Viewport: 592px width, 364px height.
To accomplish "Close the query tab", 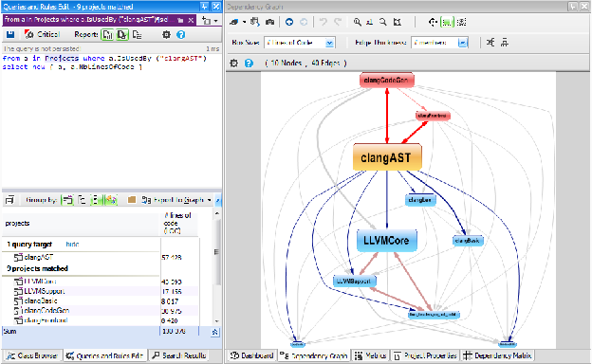I will pos(191,20).
